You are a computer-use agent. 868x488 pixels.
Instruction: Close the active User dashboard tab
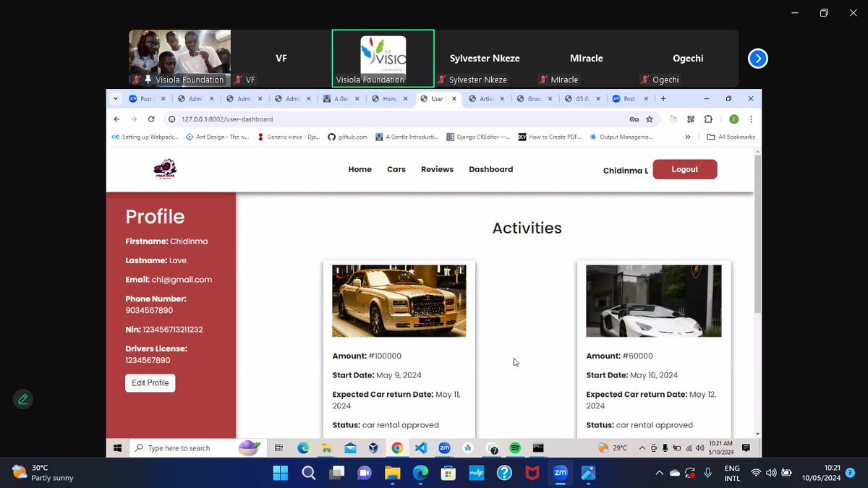coord(454,99)
